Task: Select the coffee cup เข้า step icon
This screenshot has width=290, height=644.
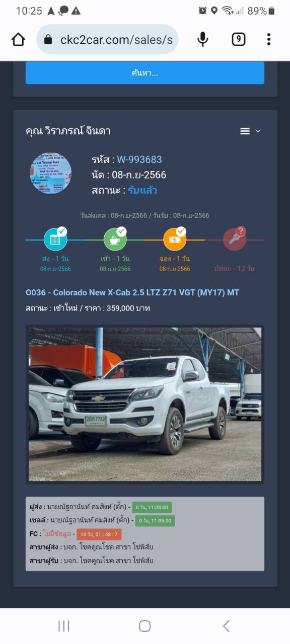Action: [115, 239]
